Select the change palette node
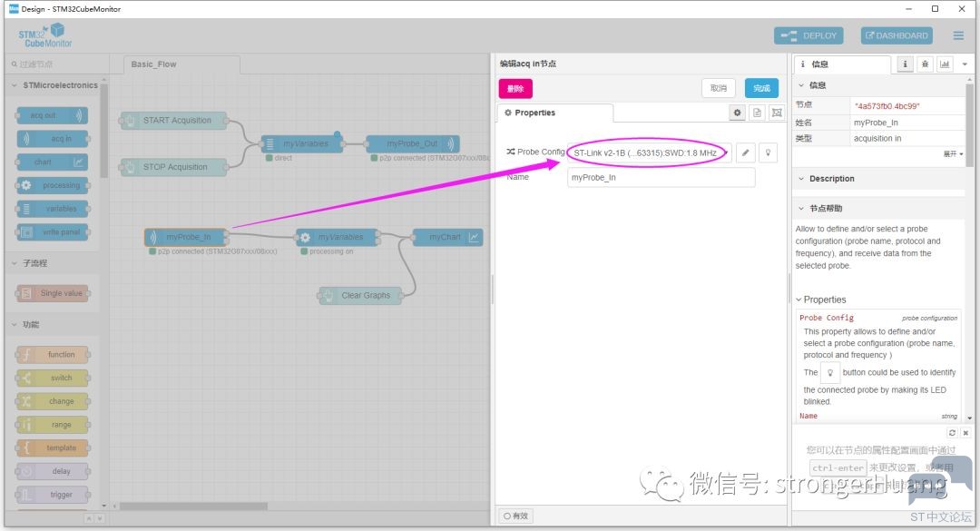Screen dimensions: 980x531 53,401
